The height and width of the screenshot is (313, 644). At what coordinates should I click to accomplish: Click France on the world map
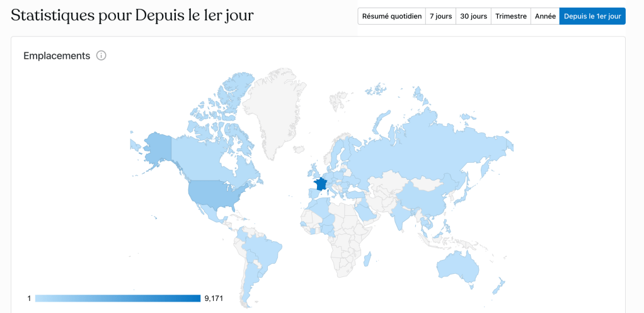tap(321, 184)
